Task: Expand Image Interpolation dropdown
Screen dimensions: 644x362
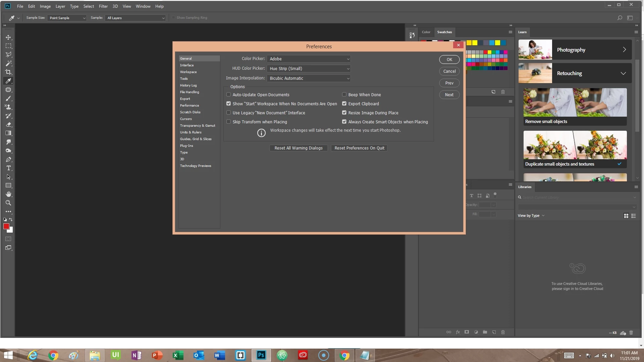Action: (x=309, y=78)
